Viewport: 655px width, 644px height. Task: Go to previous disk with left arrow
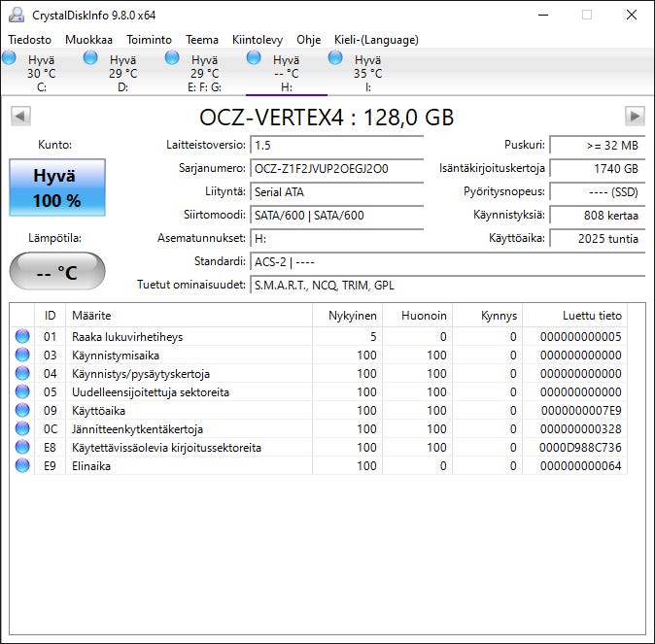pos(20,116)
